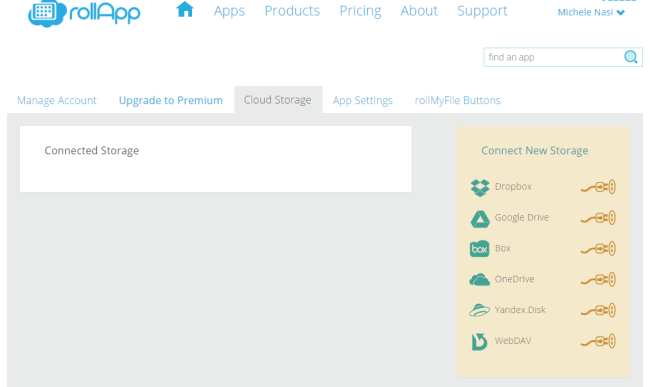Viewport: 650px width, 387px height.
Task: Open the Support page
Action: 482,11
